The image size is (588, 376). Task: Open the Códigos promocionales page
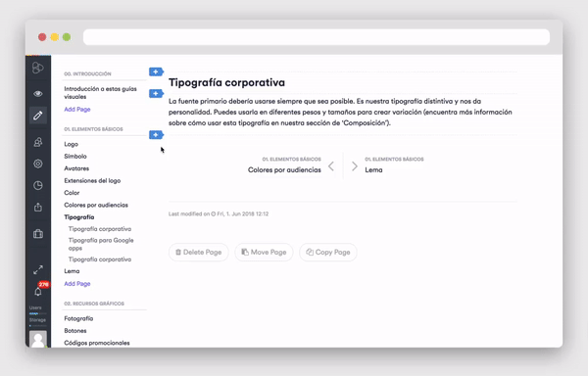[x=97, y=343]
